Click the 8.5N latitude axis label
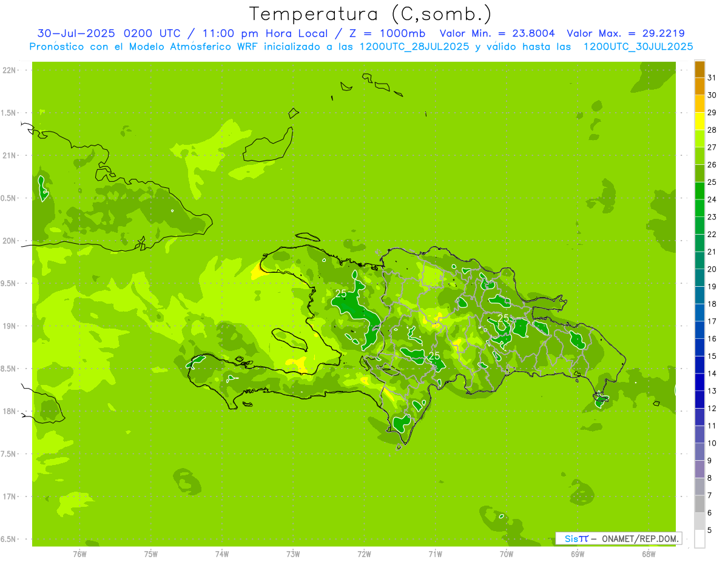The image size is (728, 562). coord(9,369)
